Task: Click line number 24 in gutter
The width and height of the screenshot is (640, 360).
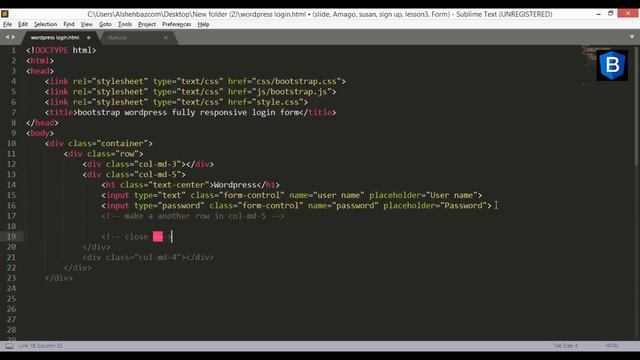Action: (11, 289)
